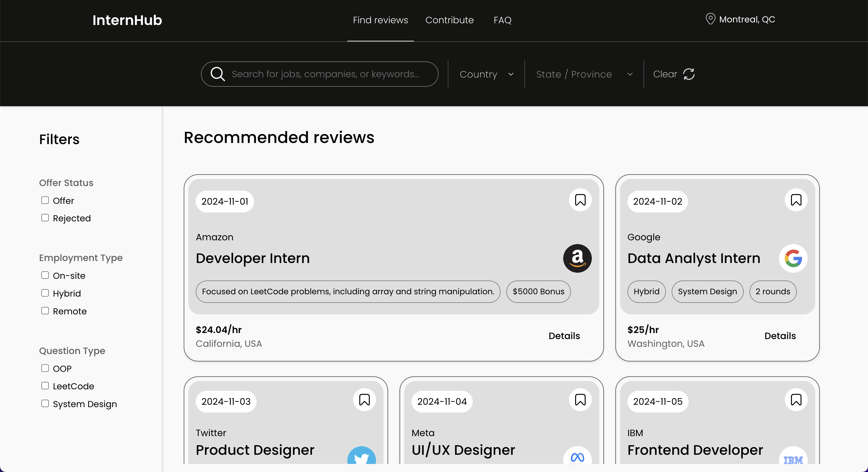This screenshot has height=472, width=868.
Task: Open Details for the Amazon review
Action: click(564, 336)
